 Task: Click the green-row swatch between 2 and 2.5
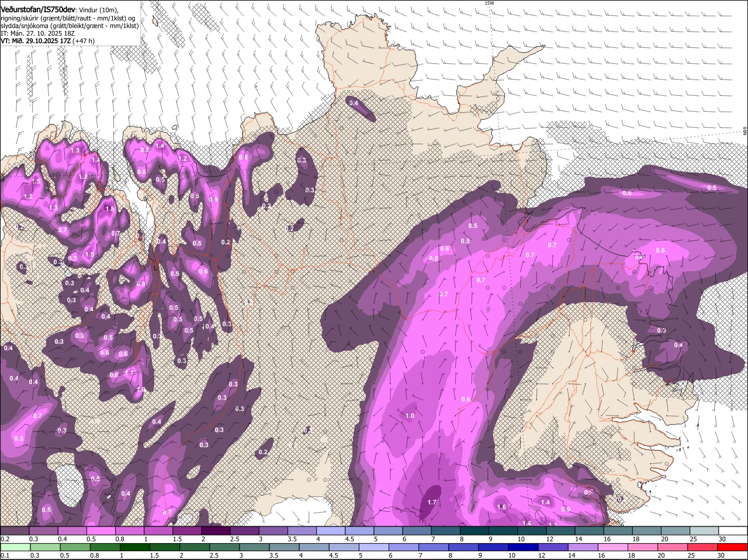[x=195, y=547]
